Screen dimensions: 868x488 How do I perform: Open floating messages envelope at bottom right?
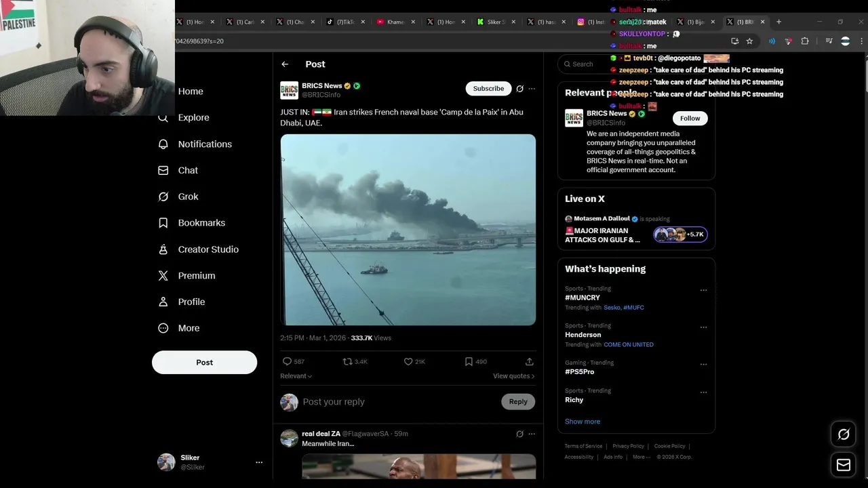844,465
